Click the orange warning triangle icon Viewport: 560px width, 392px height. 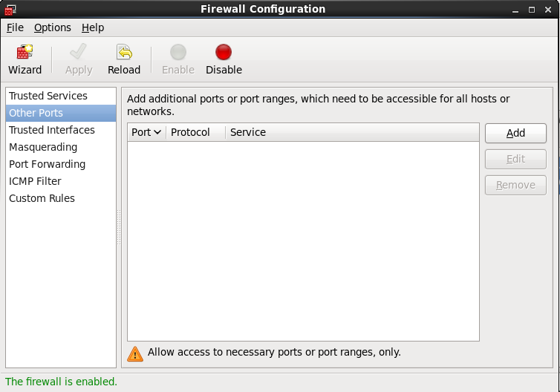coord(135,354)
